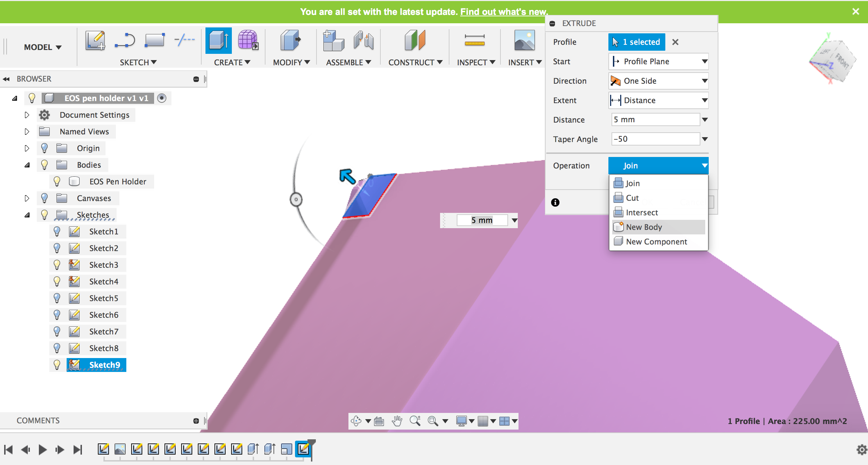Toggle the Canvases folder lightbulb
Screen dimensions: 868x465
44,198
